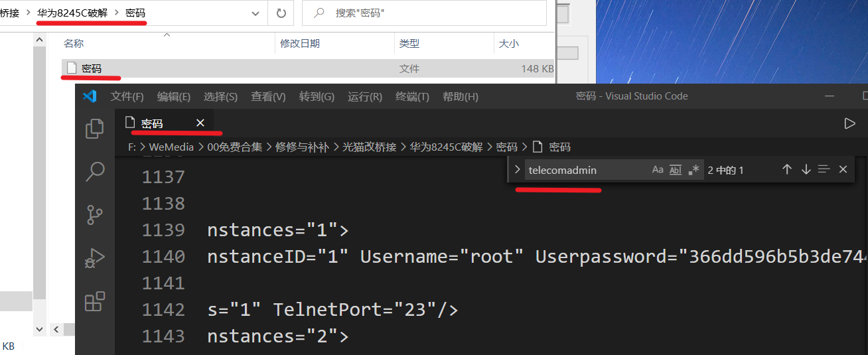The height and width of the screenshot is (355, 868).
Task: Go to previous find match
Action: click(787, 170)
